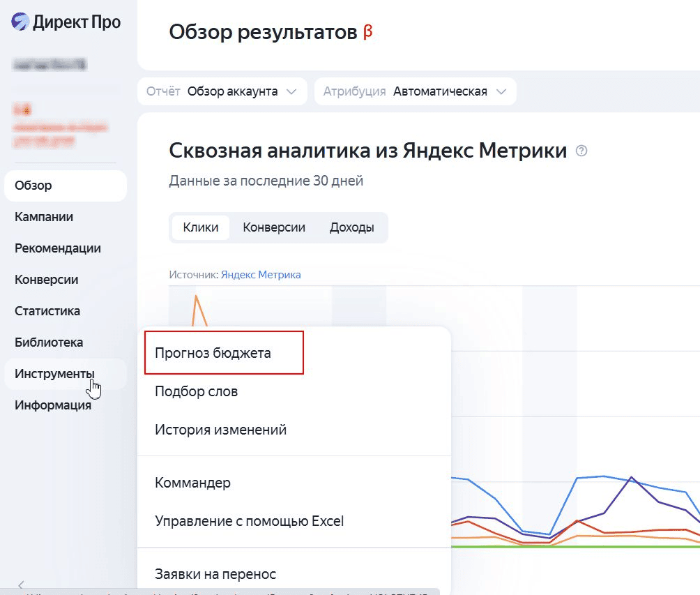700x595 pixels.
Task: Open Коммандер from the tools menu
Action: click(x=193, y=483)
